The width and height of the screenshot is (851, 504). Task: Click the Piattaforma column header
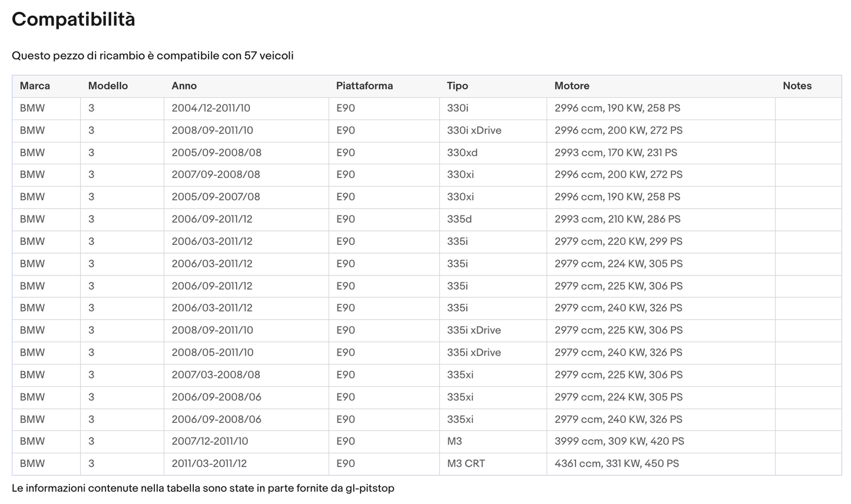(364, 86)
